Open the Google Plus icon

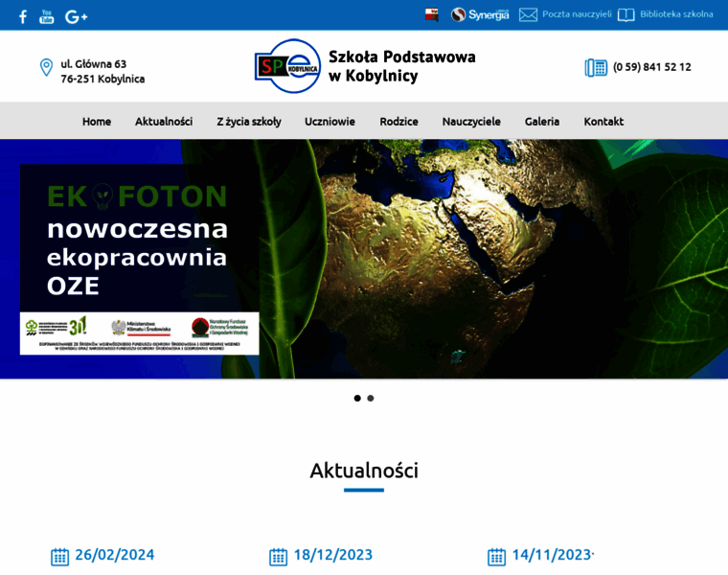(x=76, y=16)
